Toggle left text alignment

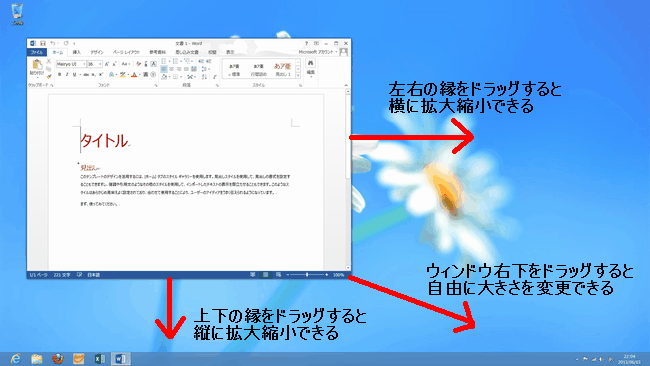[164, 69]
